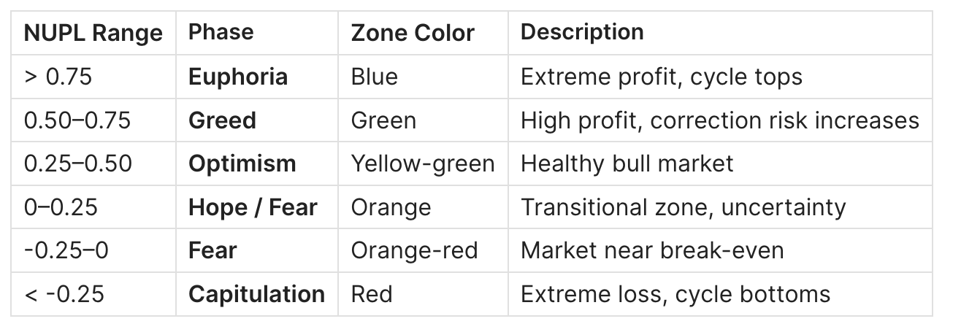Select the Capitulation phase cell
Screen dimensions: 980x324
(x=256, y=294)
